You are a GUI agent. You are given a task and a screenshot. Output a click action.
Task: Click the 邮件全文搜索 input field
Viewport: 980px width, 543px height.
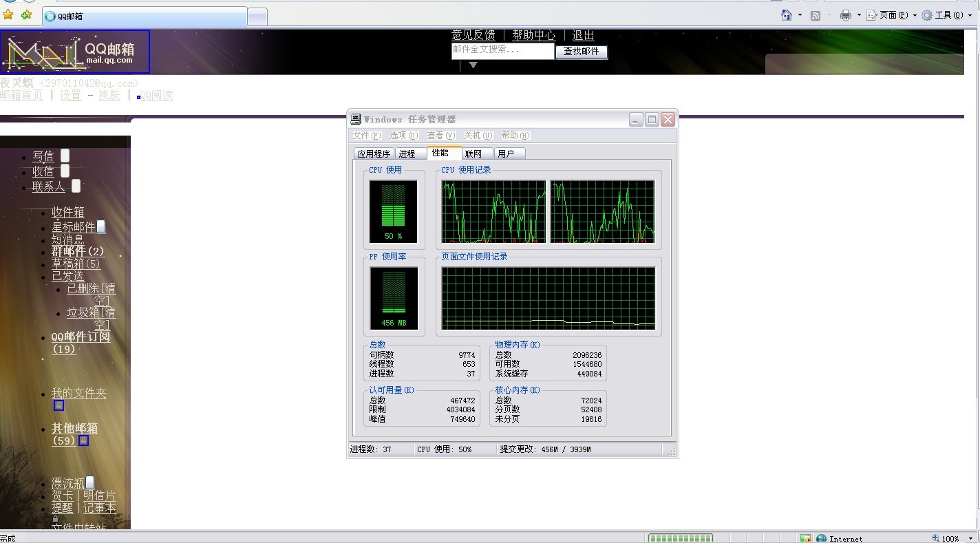coord(502,51)
